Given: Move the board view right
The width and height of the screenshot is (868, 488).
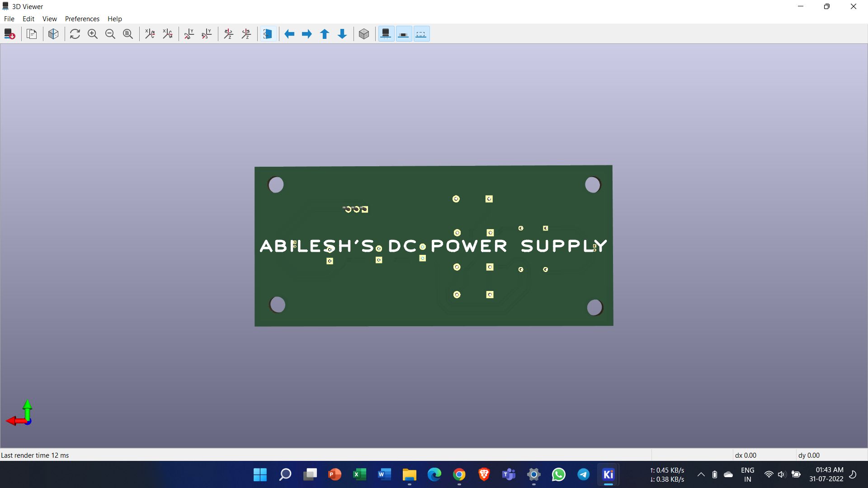Looking at the screenshot, I should [307, 34].
